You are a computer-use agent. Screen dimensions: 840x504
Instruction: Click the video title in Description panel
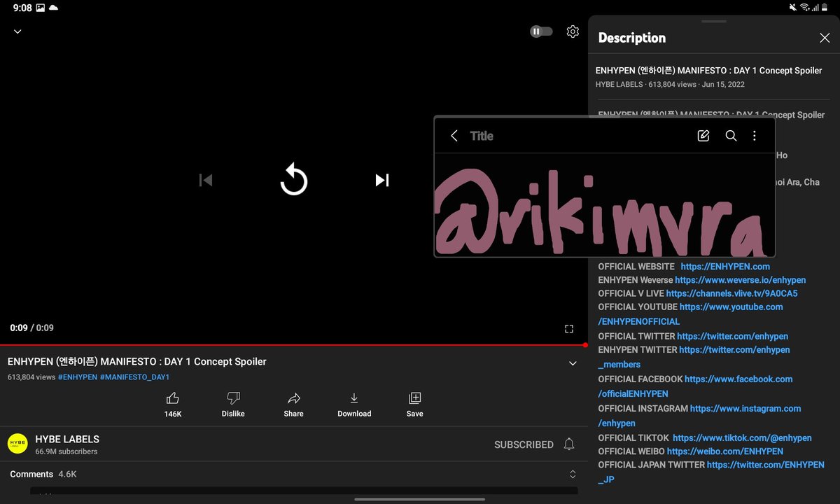(x=708, y=71)
